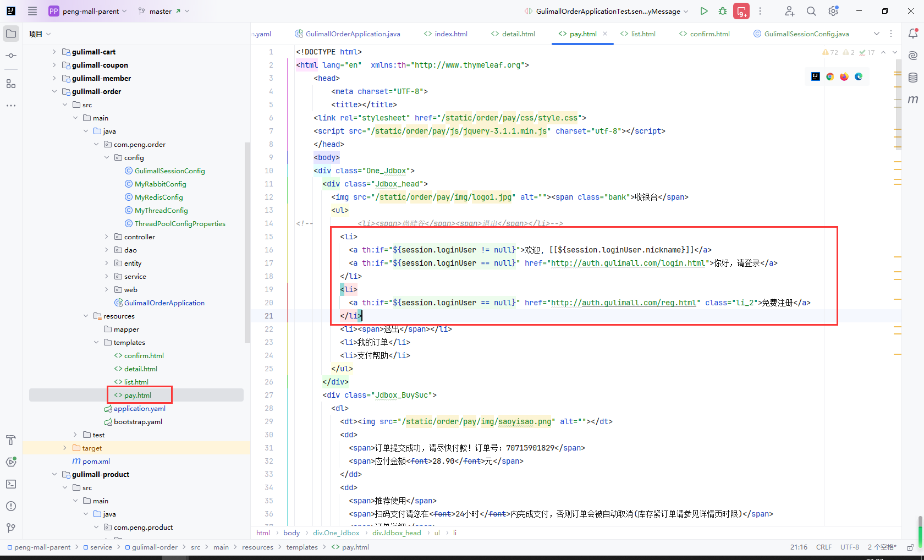
Task: Open warnings count inspection widget
Action: (849, 52)
